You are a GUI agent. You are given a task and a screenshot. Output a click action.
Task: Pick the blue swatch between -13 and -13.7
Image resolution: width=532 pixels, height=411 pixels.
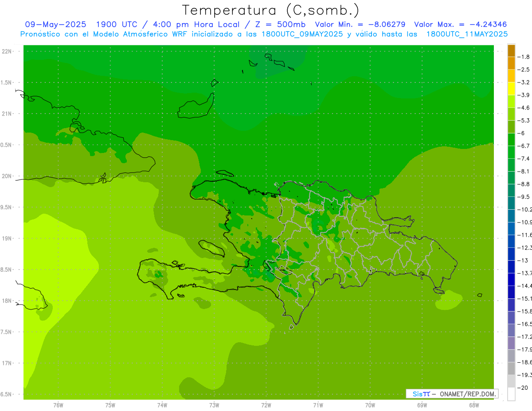tap(511, 267)
